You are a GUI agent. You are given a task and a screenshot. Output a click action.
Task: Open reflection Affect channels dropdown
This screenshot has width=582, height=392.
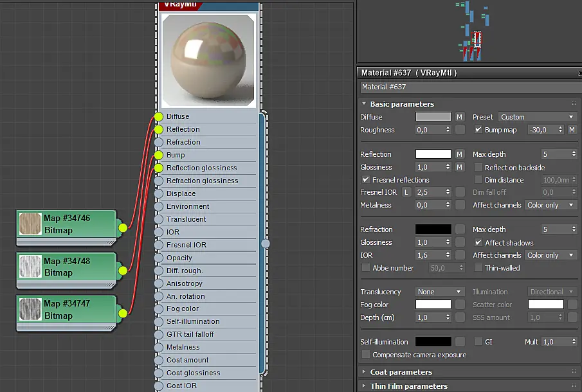click(550, 205)
